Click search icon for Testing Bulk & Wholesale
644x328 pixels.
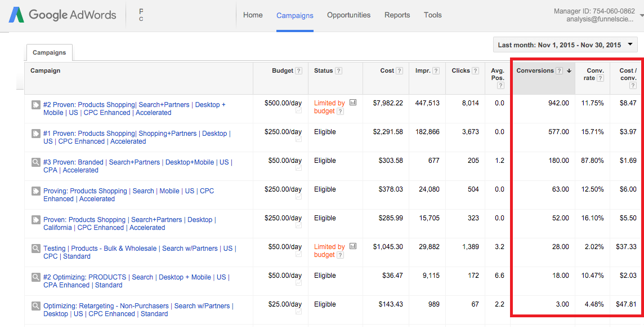35,249
